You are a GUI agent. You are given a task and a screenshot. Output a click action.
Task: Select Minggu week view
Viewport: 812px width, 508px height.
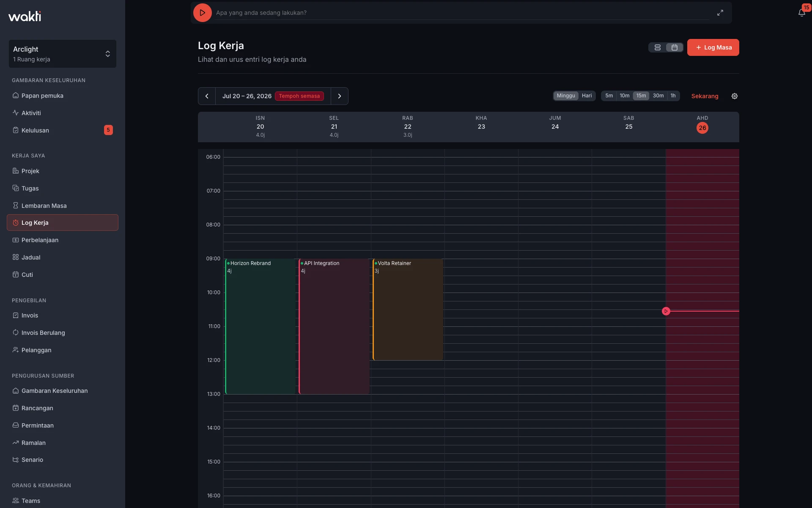566,96
